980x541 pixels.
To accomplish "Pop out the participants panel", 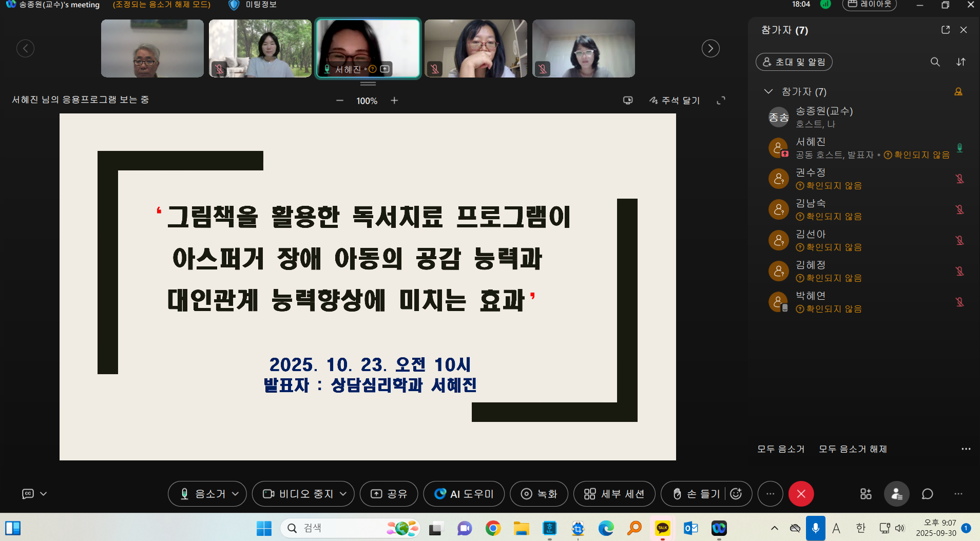I will tap(945, 30).
